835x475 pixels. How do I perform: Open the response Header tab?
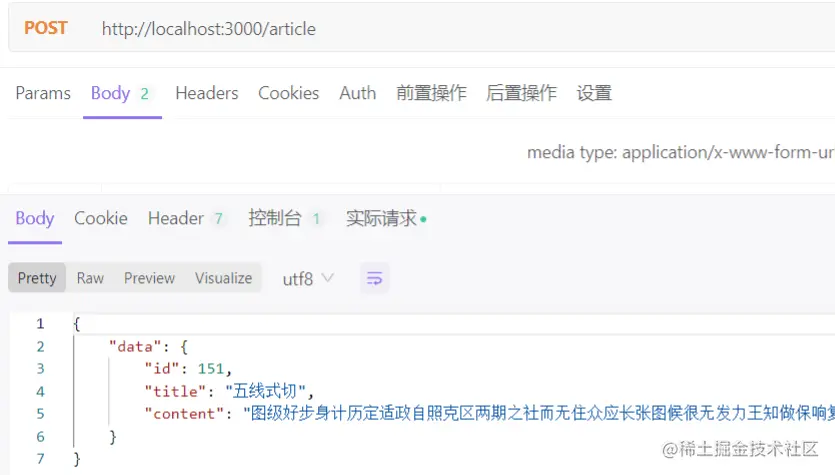185,218
